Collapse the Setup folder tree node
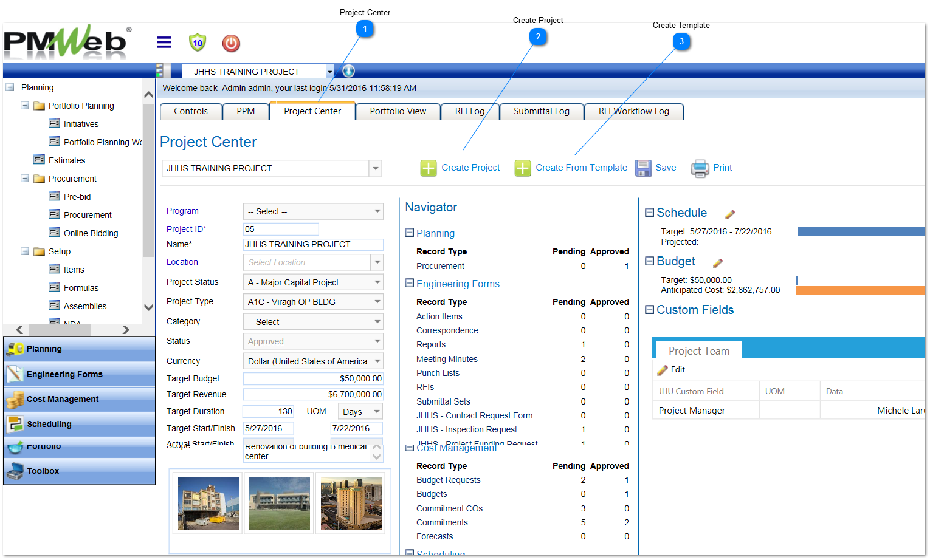Image resolution: width=930 pixels, height=560 pixels. [25, 251]
